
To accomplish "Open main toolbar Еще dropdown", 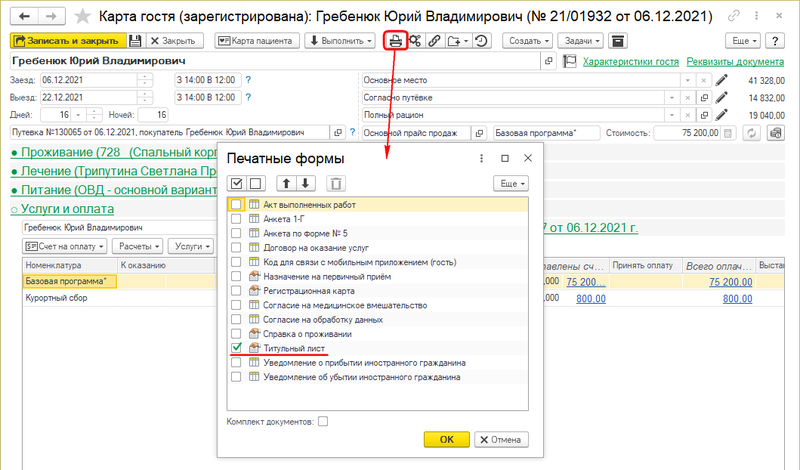I will (743, 41).
